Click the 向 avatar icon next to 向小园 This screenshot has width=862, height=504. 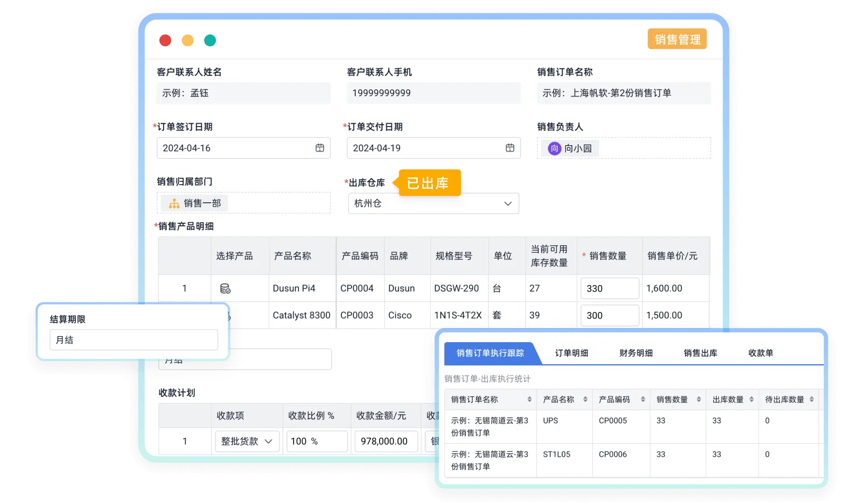[x=554, y=148]
